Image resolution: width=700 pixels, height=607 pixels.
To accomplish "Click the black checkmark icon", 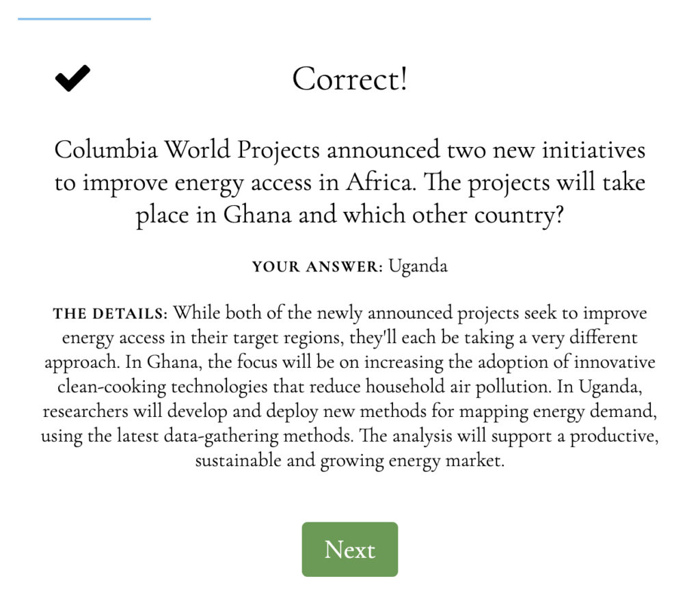I will 72,78.
